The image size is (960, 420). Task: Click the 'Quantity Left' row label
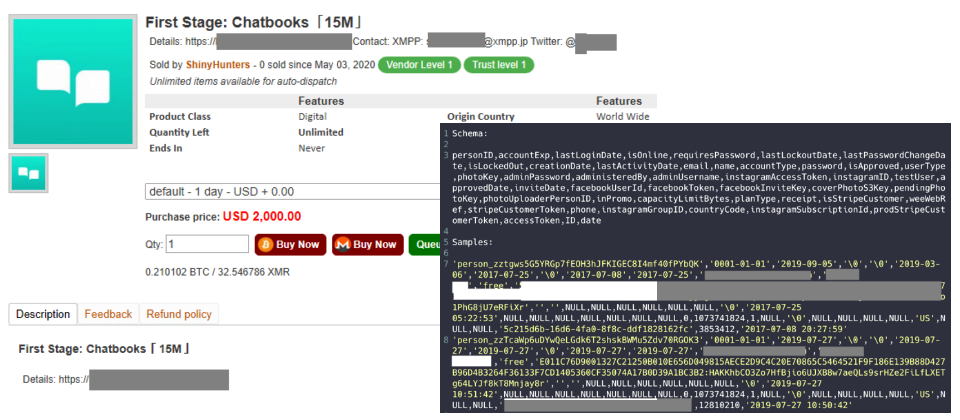click(x=180, y=132)
